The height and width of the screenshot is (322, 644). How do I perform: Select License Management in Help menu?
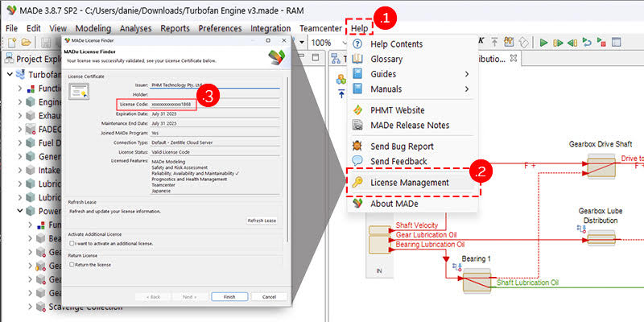pos(412,183)
